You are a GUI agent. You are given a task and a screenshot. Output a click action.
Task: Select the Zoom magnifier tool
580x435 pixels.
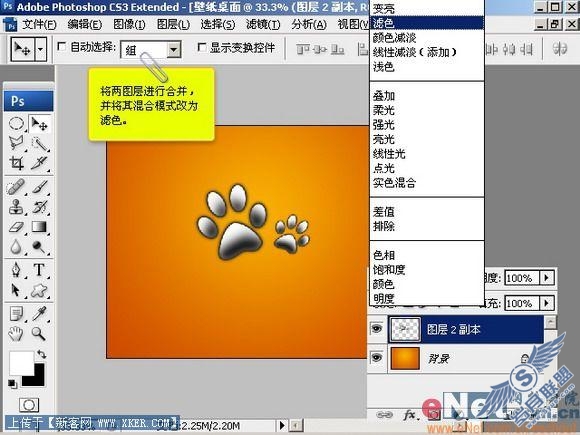coord(38,334)
